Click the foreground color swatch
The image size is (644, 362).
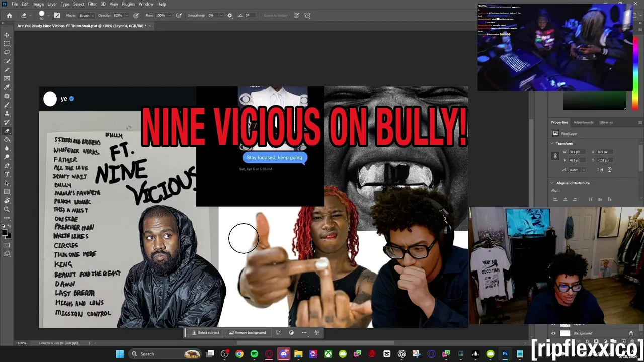[x=5, y=233]
